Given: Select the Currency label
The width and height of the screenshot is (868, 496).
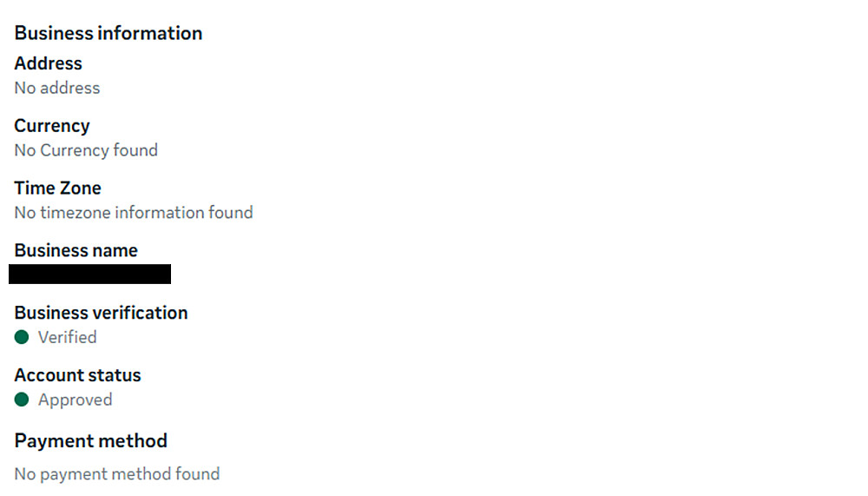Looking at the screenshot, I should [52, 126].
